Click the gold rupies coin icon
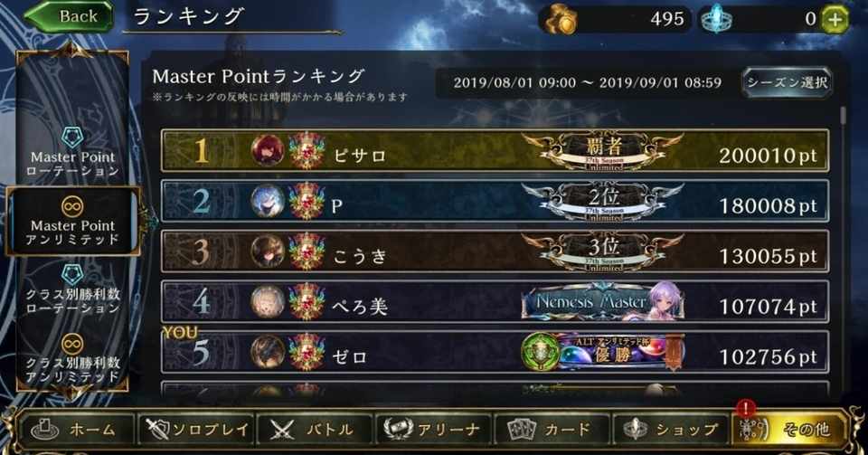This screenshot has width=868, height=455. coord(561,20)
